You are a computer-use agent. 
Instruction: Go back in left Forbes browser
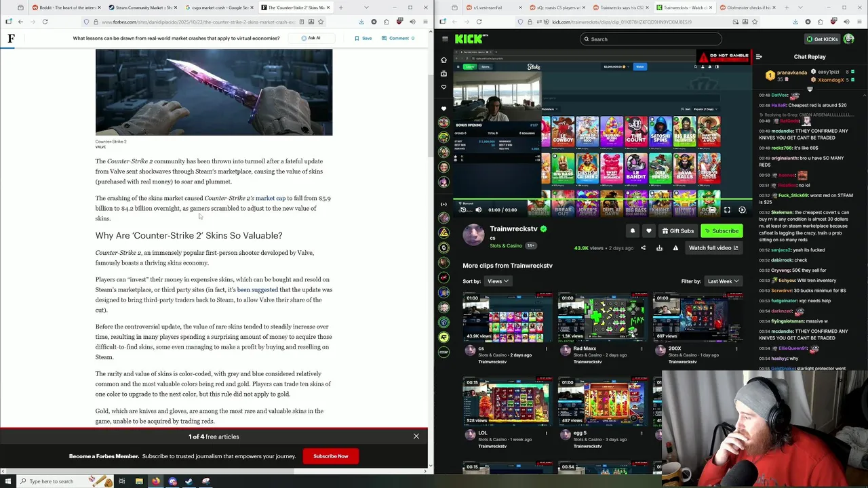point(20,22)
